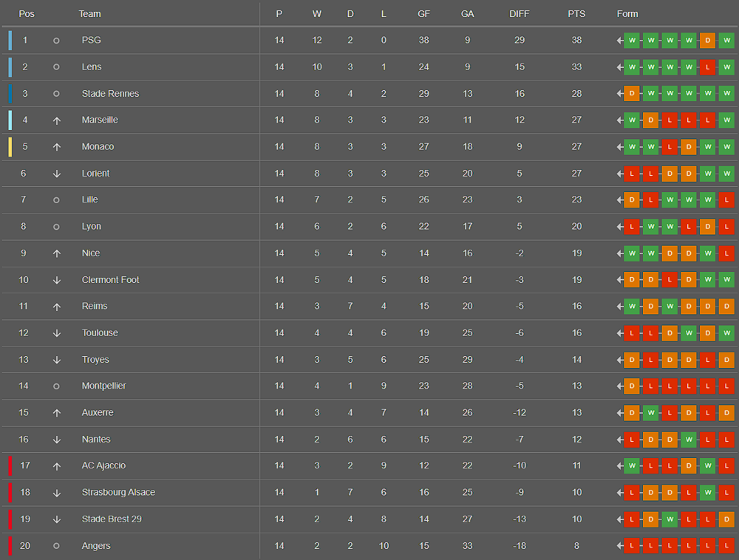This screenshot has height=560, width=739.
Task: Sort by the DIFF column header
Action: pos(519,13)
